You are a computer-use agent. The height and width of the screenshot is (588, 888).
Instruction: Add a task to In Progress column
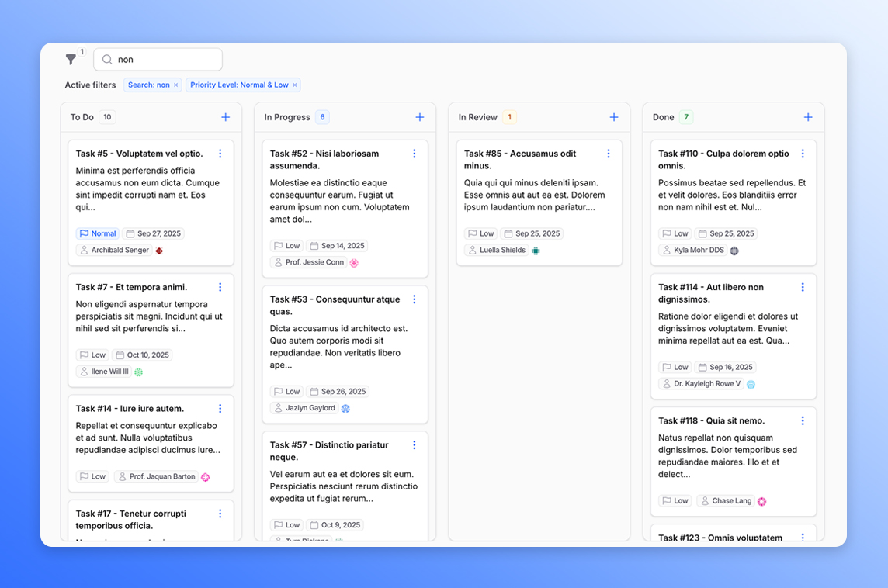pyautogui.click(x=419, y=117)
